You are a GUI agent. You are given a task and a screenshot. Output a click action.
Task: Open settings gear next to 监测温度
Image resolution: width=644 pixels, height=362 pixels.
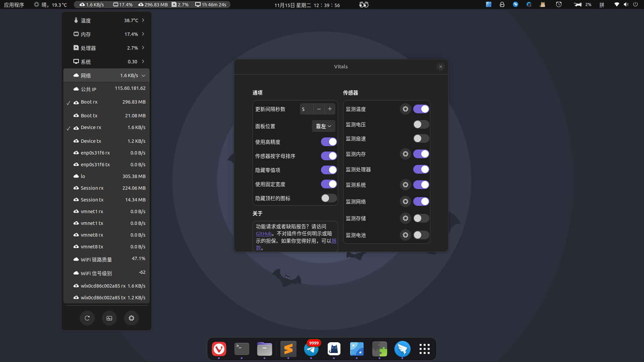click(x=405, y=109)
